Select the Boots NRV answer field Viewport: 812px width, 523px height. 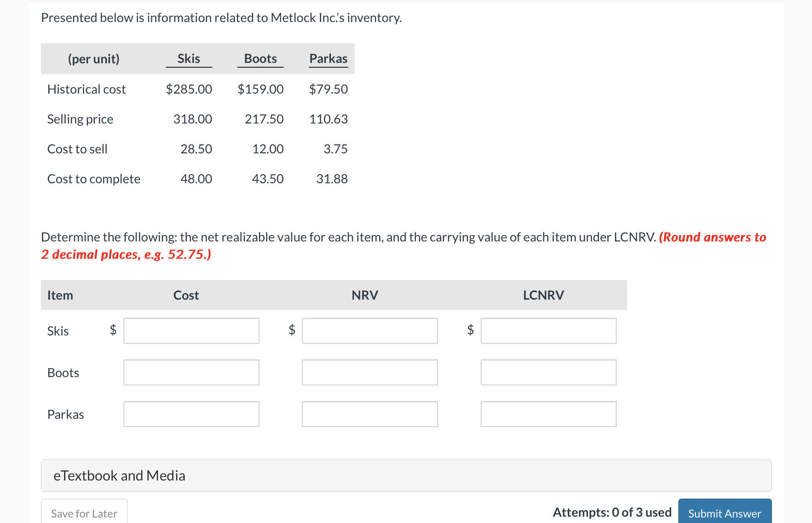[x=369, y=372]
